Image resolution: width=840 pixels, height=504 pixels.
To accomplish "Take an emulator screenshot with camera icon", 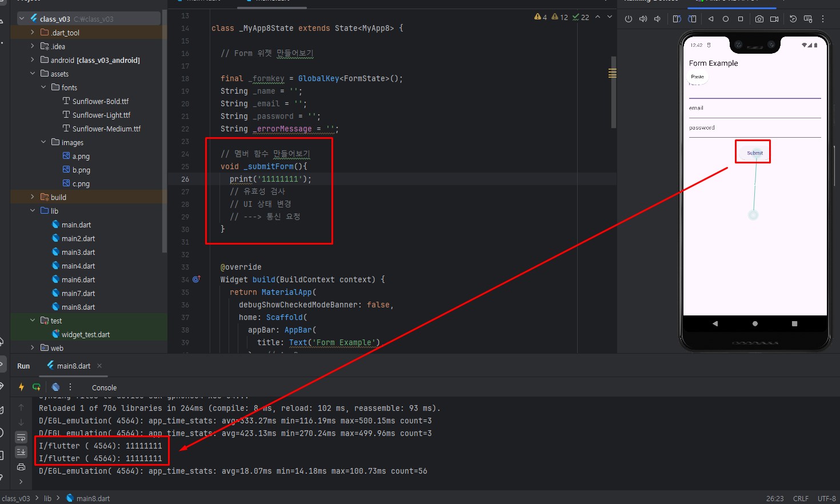I will 759,19.
